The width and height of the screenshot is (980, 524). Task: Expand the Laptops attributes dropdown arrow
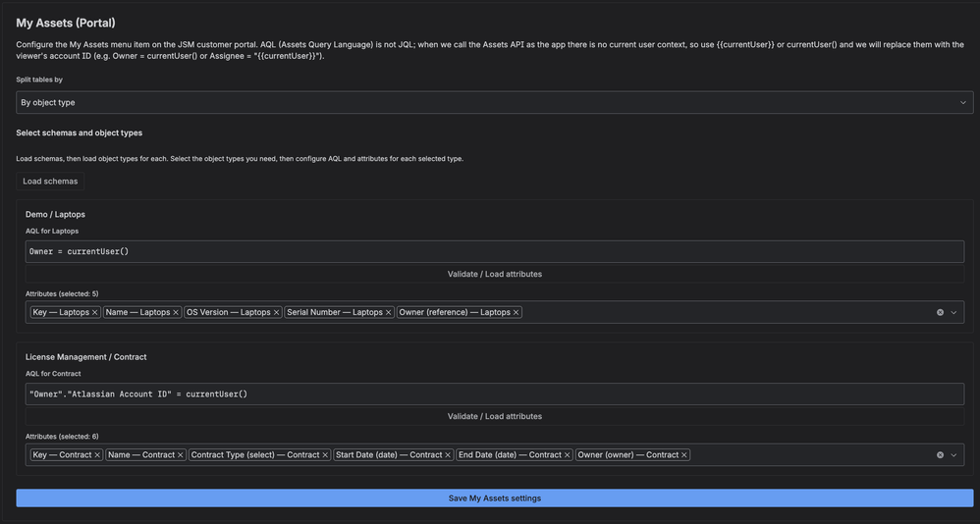coord(953,312)
